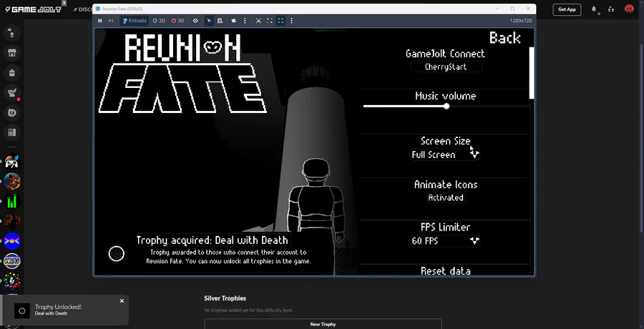Activate the arrow select tool

pyautogui.click(x=209, y=21)
